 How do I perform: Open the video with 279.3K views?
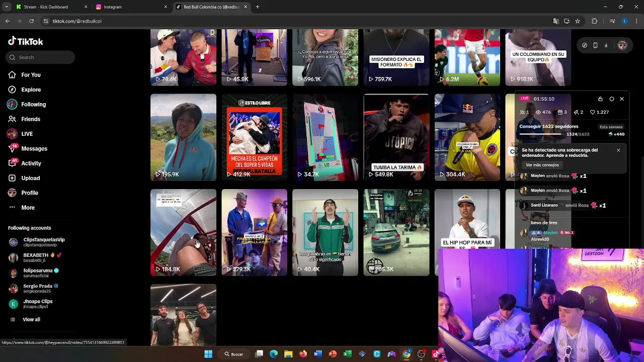click(x=254, y=232)
